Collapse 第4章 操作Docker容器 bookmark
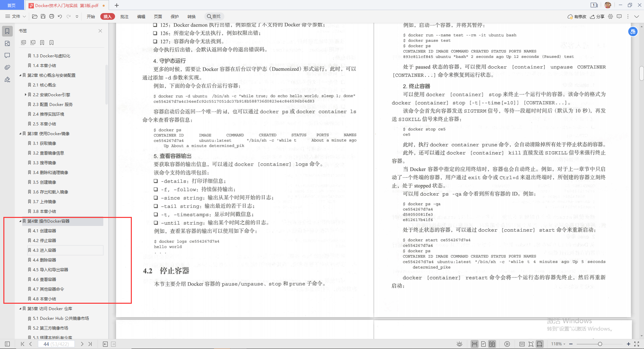The image size is (644, 349). 20,221
